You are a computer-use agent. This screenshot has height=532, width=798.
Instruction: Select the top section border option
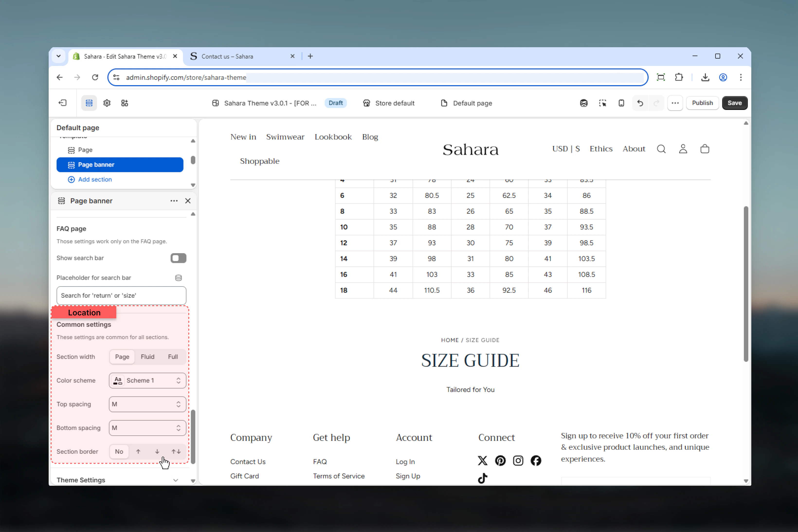click(138, 452)
